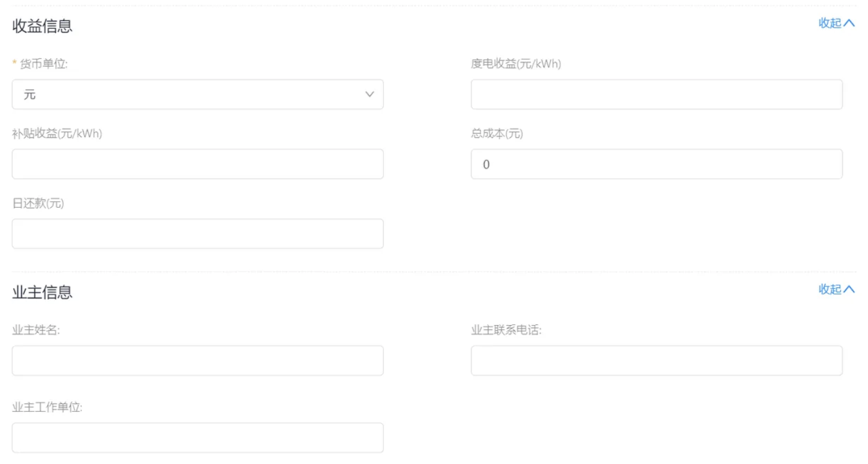Click the 业主姓名 text field
Image resolution: width=868 pixels, height=464 pixels.
(x=197, y=360)
